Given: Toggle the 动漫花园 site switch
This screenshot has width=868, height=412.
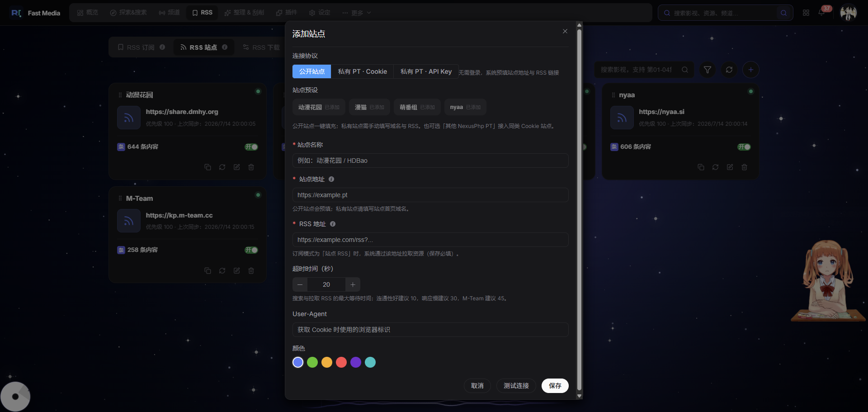Looking at the screenshot, I should [251, 147].
